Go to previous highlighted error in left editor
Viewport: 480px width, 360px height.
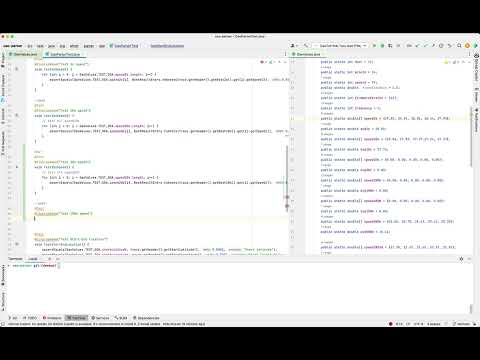coord(279,62)
